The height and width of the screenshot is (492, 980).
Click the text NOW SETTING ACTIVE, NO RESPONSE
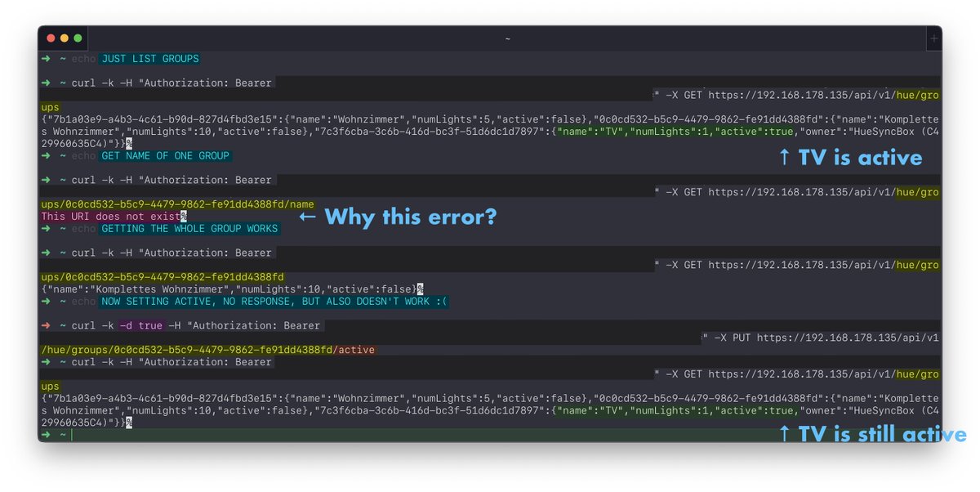274,302
